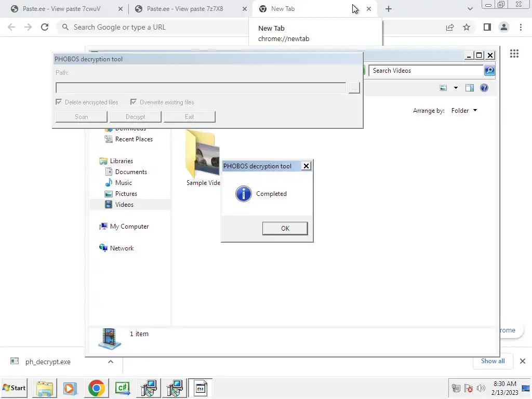Open Documents library
This screenshot has height=399, width=532.
pyautogui.click(x=126, y=171)
